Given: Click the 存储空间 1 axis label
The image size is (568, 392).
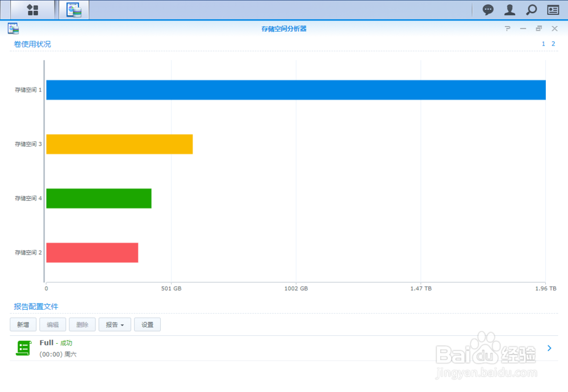Looking at the screenshot, I should [28, 90].
